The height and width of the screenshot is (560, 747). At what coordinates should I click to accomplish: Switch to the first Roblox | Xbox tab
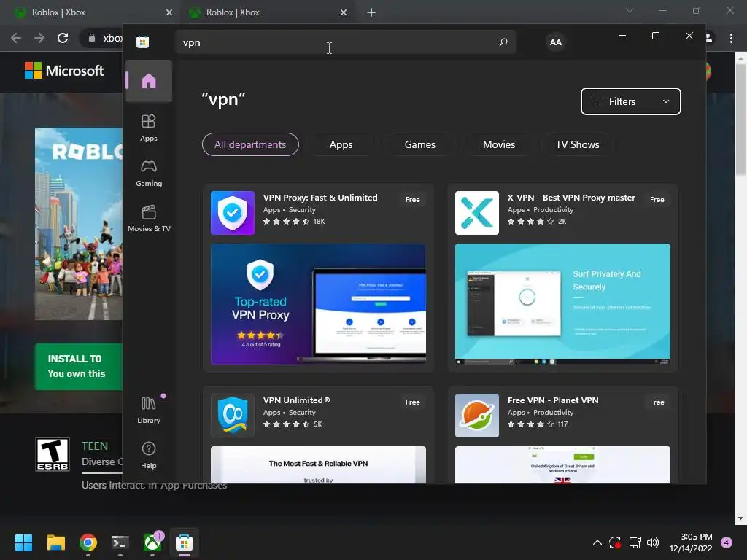(90, 12)
